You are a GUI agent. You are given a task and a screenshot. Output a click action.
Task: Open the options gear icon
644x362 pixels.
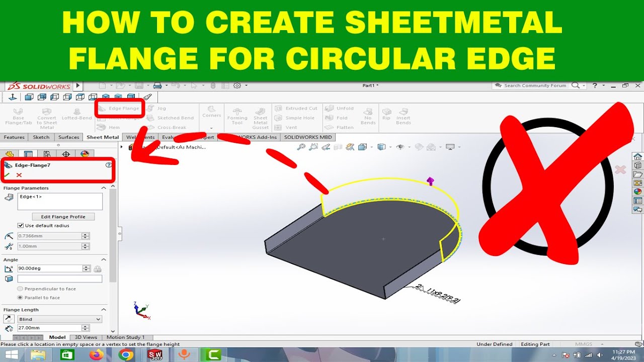coord(237,85)
